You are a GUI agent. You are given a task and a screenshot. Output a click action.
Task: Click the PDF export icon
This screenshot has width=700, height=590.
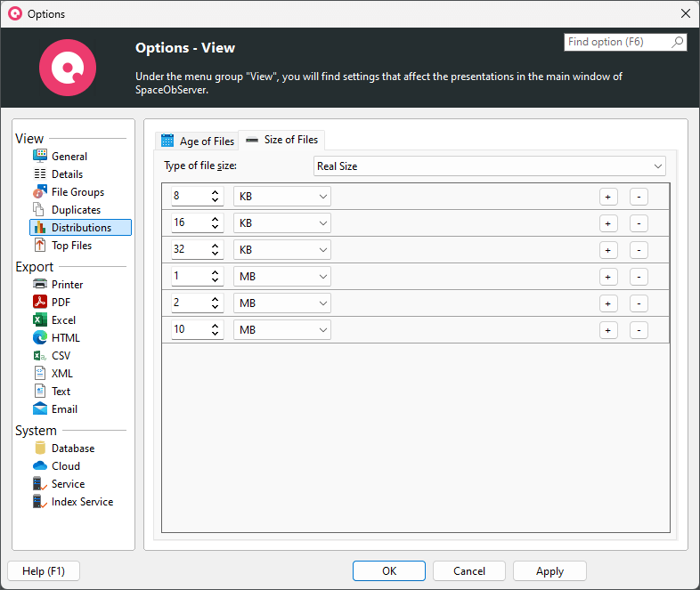click(x=39, y=303)
